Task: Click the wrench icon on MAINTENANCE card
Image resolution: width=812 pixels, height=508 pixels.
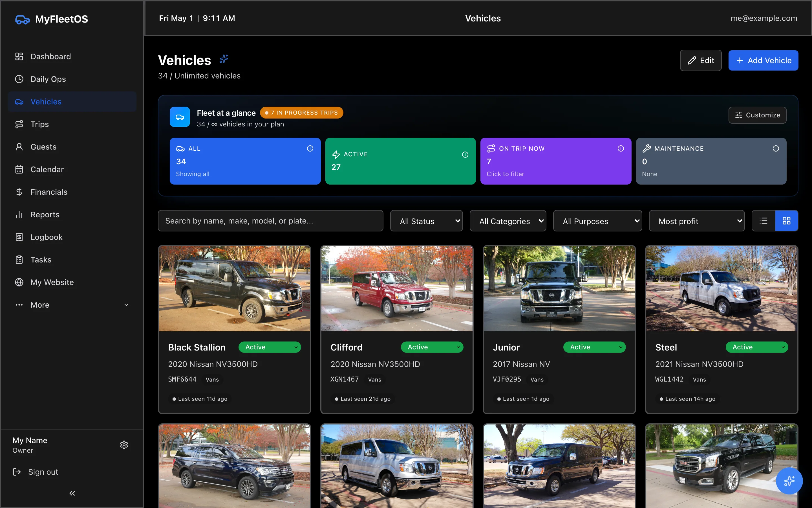Action: [646, 148]
